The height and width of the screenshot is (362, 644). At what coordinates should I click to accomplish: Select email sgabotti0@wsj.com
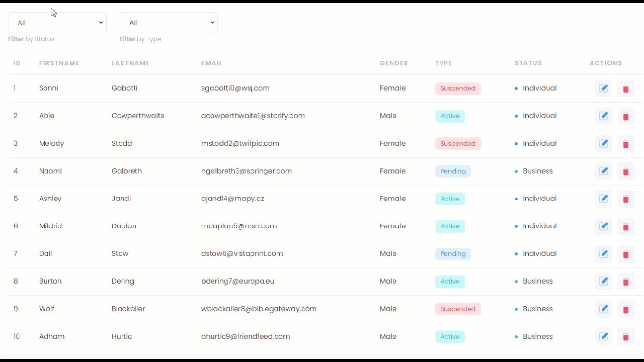(x=235, y=88)
